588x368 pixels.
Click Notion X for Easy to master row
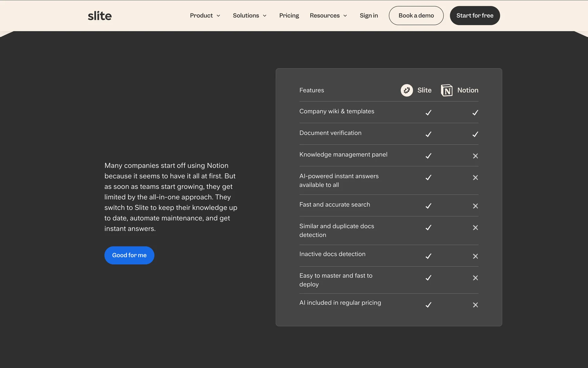pyautogui.click(x=475, y=278)
